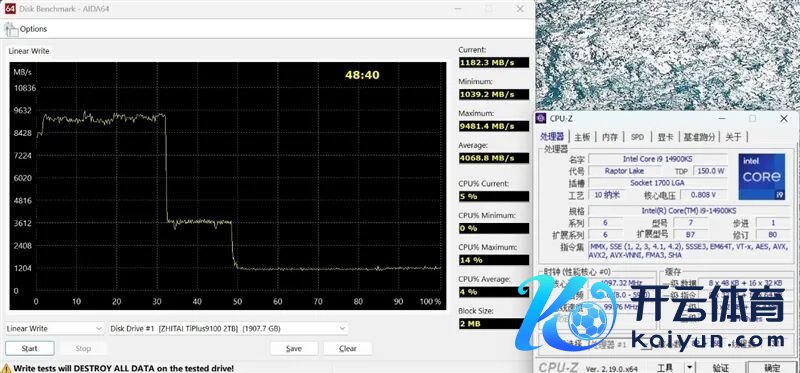Click the Intel Core i9 logo in CPU-Z
The width and height of the screenshot is (800, 373).
(x=762, y=177)
